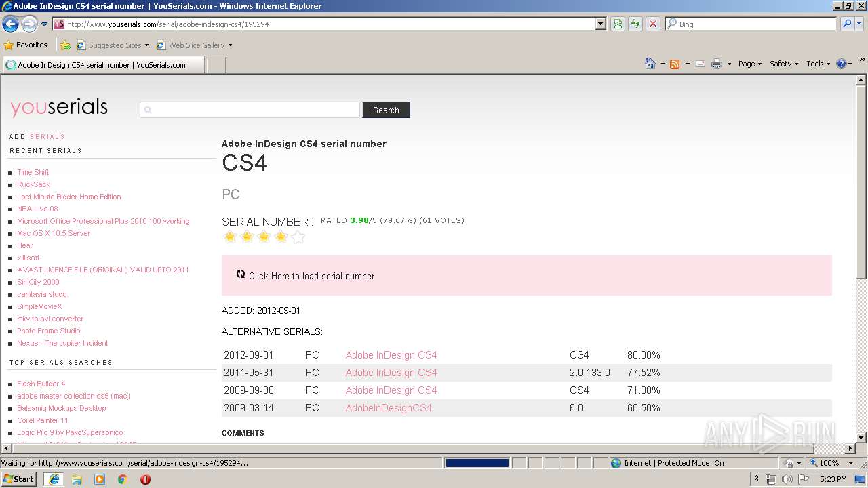
Task: Click the red Opera-style taskbar icon
Action: [x=145, y=479]
